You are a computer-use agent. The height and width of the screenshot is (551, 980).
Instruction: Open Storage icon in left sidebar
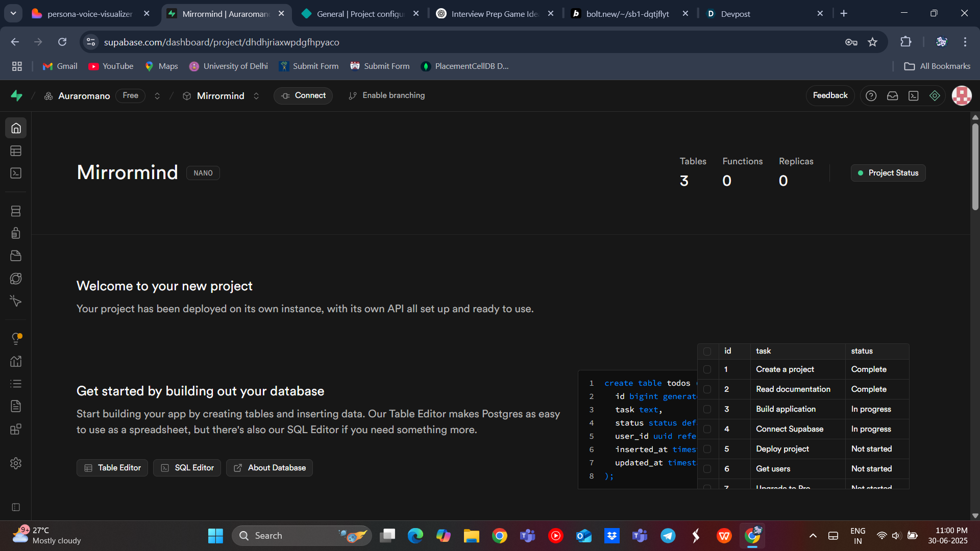click(16, 256)
